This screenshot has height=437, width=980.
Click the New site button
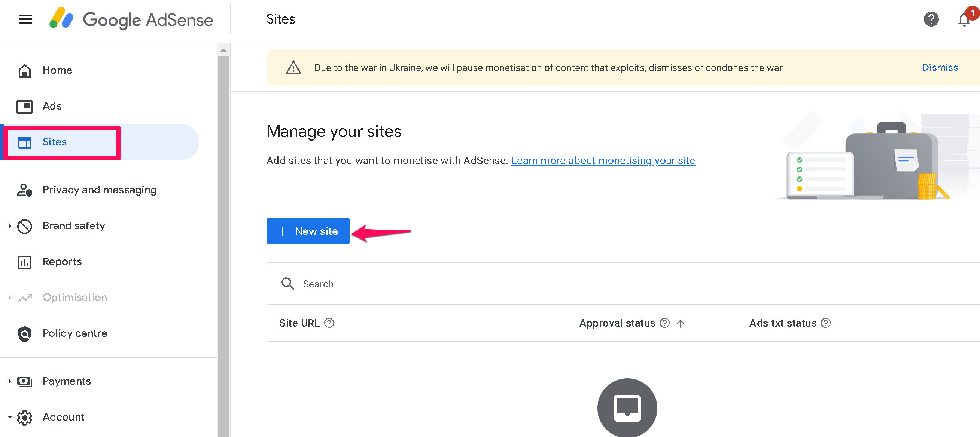tap(308, 231)
